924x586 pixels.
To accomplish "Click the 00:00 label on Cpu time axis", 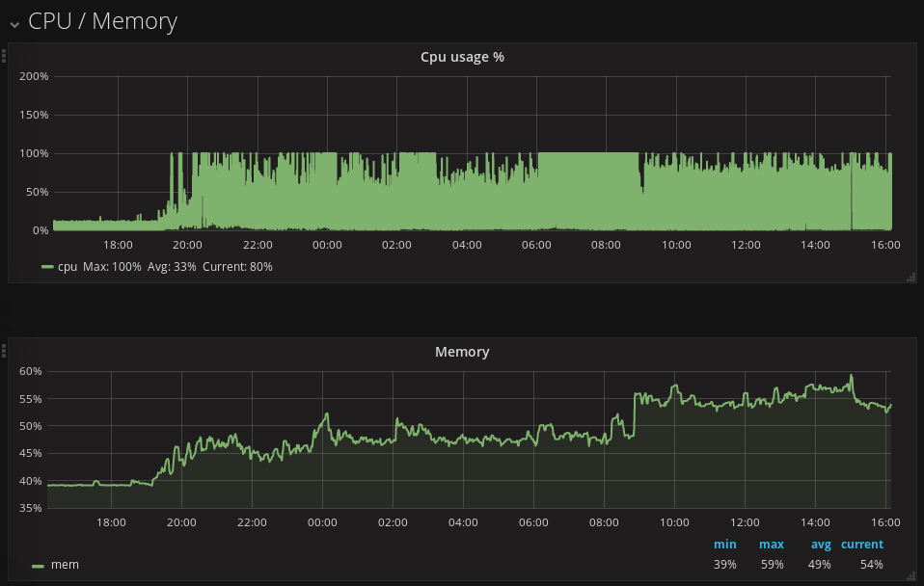I will [327, 245].
